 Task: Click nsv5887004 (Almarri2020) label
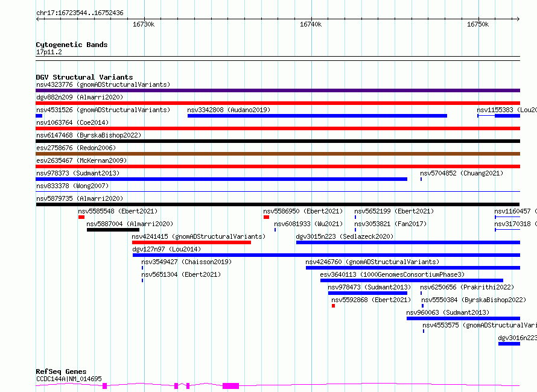[130, 224]
